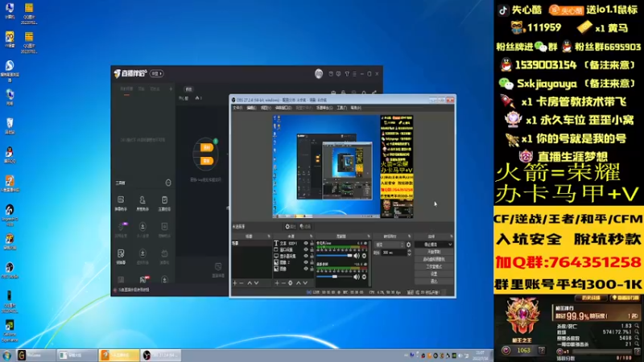This screenshot has height=362, width=644.
Task: Start the virtual camera in OBS
Action: coord(434,259)
